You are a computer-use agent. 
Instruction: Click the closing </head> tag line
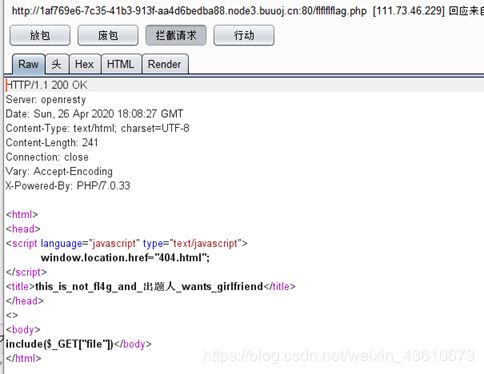coord(25,301)
